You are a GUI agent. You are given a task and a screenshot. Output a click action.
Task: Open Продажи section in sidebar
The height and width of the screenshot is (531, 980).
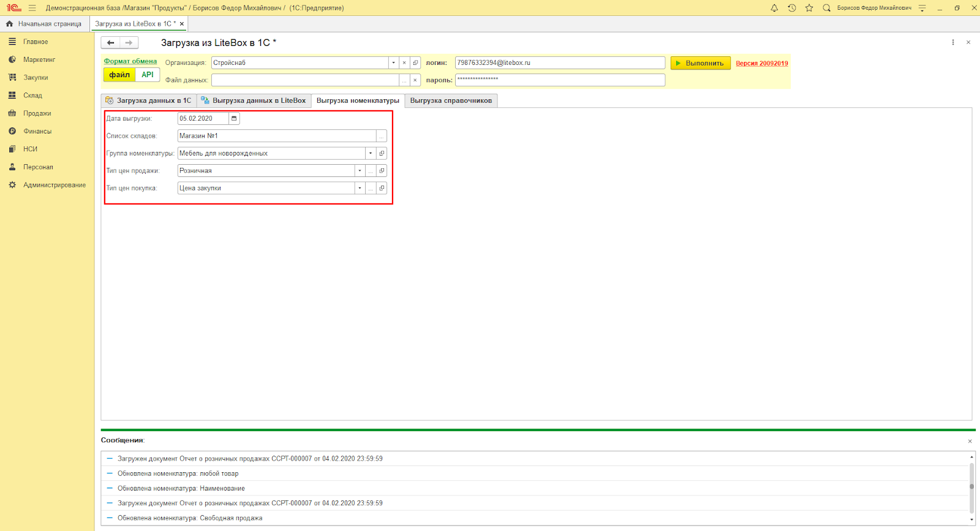37,113
